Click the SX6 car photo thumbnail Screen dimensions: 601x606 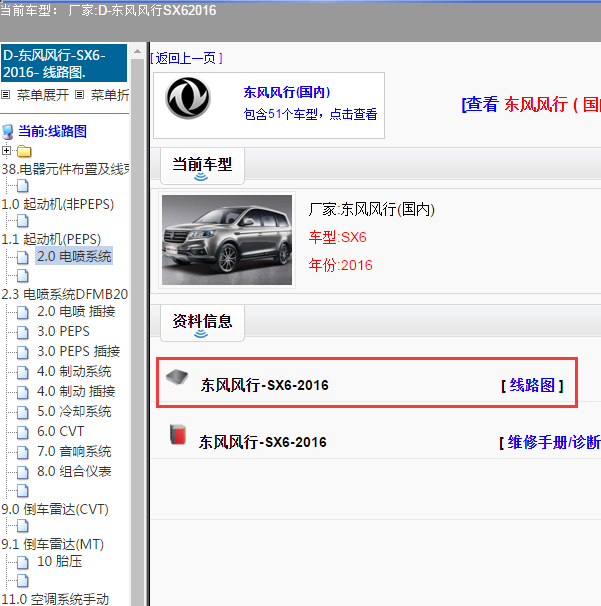pyautogui.click(x=227, y=240)
